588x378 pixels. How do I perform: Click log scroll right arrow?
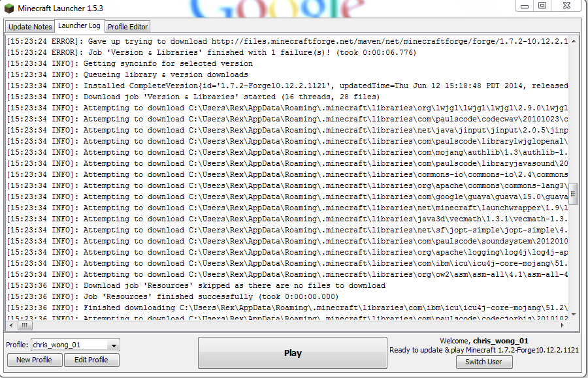point(562,326)
